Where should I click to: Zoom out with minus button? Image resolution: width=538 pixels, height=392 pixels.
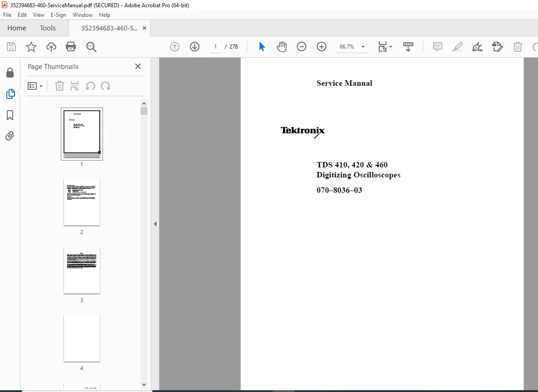pyautogui.click(x=302, y=47)
